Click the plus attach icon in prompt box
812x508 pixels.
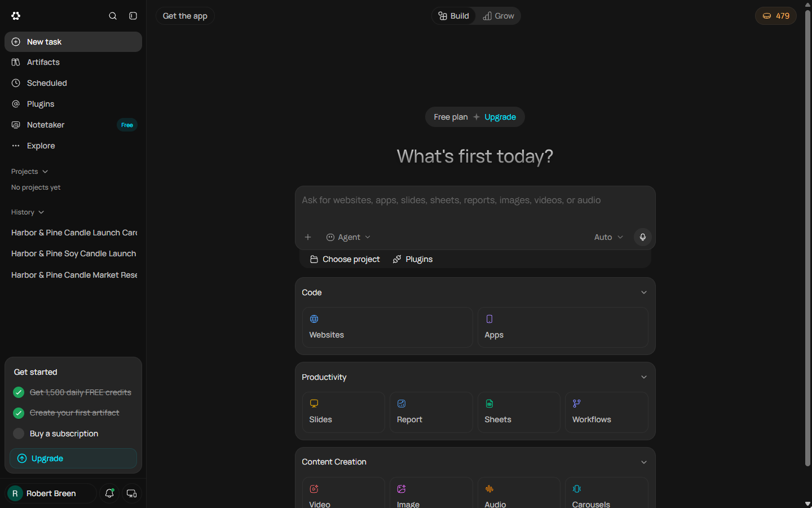click(308, 237)
